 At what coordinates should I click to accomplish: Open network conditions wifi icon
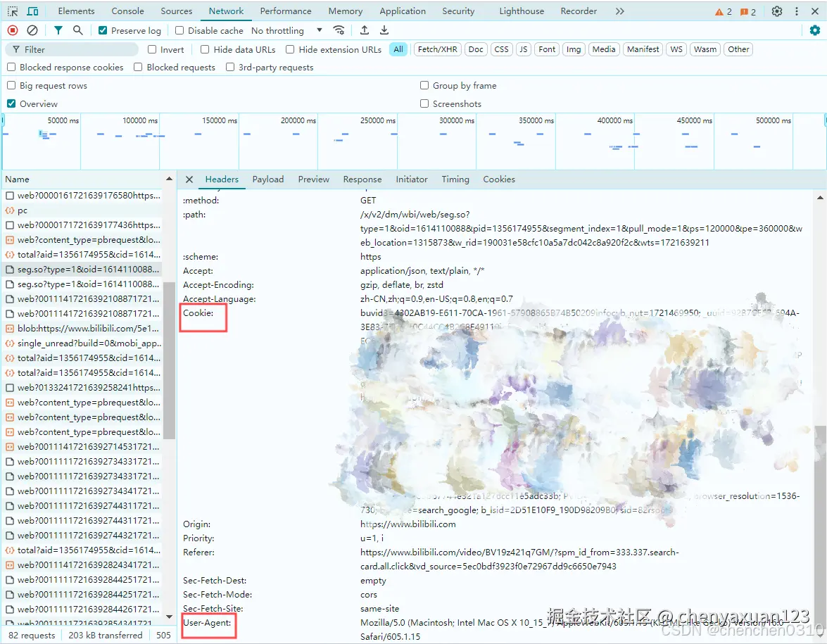[x=339, y=30]
